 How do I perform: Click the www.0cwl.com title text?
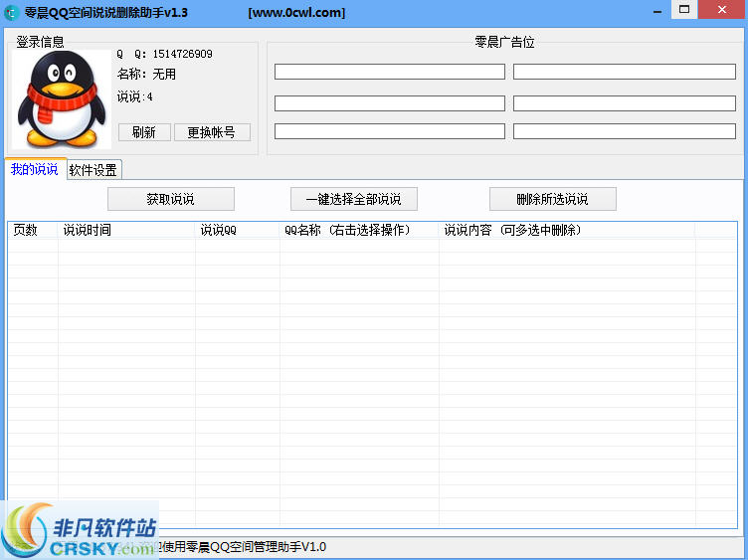coord(296,13)
